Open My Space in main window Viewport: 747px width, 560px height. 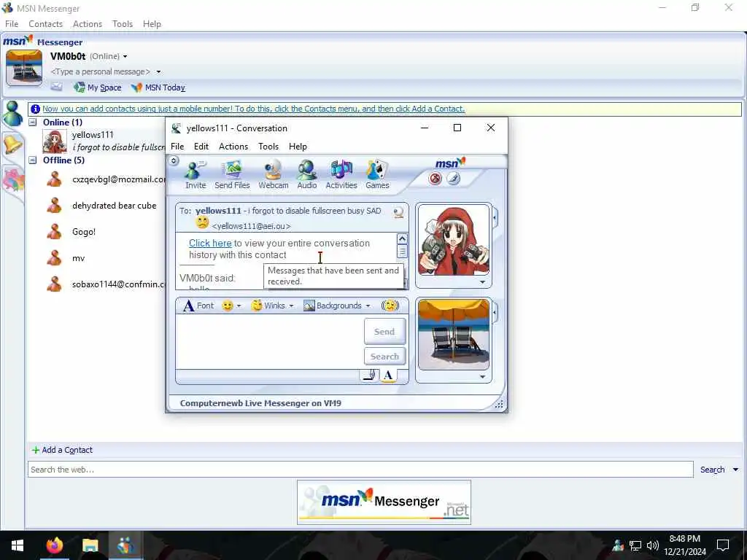(x=98, y=87)
